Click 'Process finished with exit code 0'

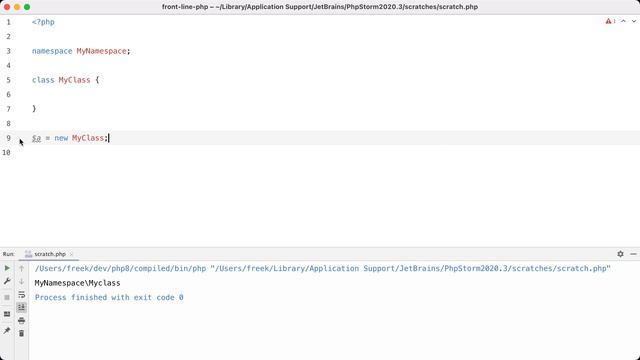tap(109, 298)
